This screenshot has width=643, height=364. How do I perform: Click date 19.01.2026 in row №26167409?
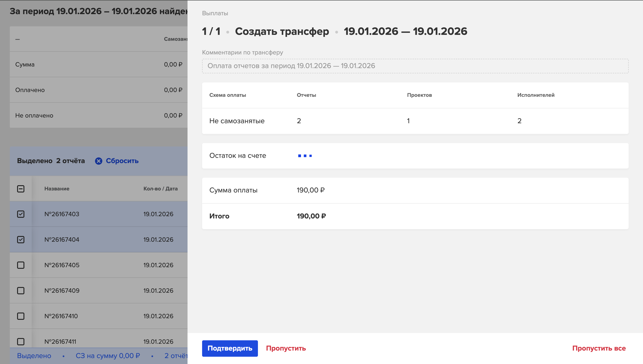158,291
